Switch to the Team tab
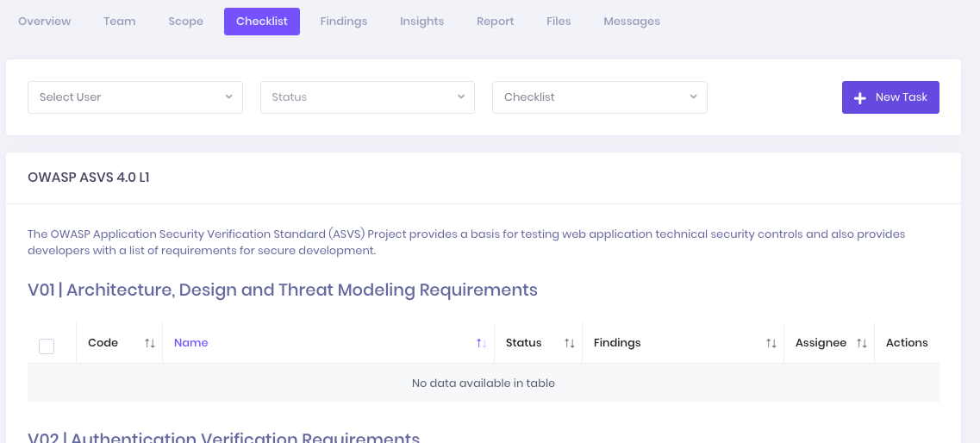Screen dimensions: 980x443 pyautogui.click(x=119, y=22)
